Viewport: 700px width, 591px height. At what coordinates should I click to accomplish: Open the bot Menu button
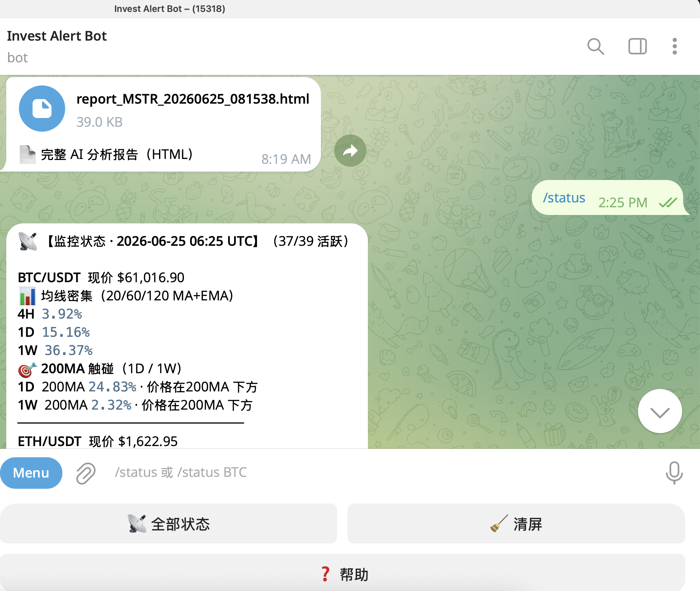[31, 473]
